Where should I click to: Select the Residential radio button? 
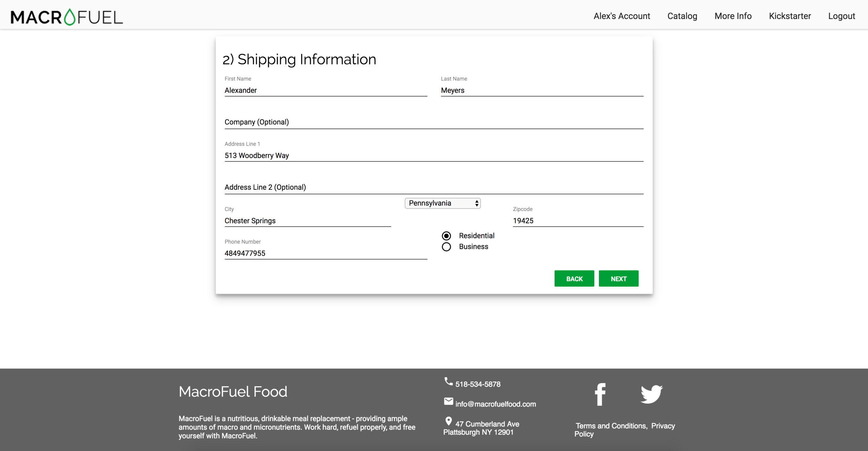446,236
